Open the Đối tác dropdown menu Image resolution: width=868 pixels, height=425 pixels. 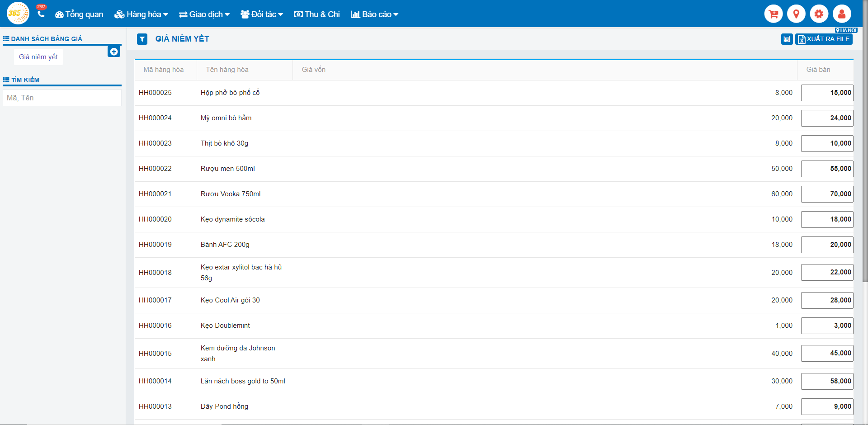pos(262,14)
